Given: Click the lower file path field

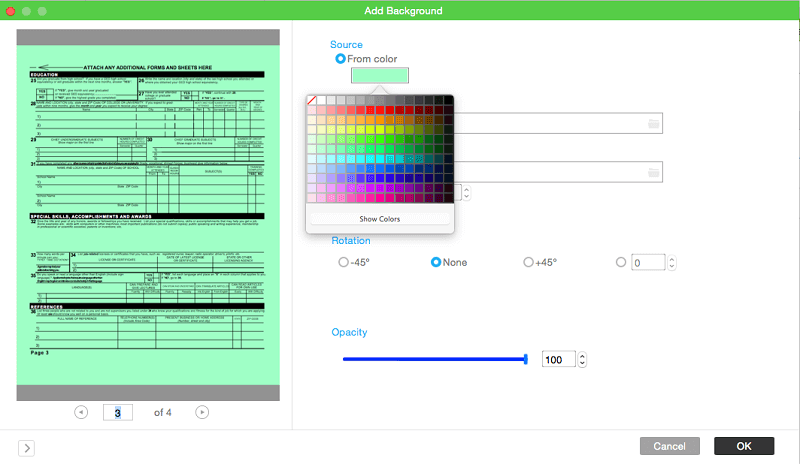Looking at the screenshot, I should point(558,172).
